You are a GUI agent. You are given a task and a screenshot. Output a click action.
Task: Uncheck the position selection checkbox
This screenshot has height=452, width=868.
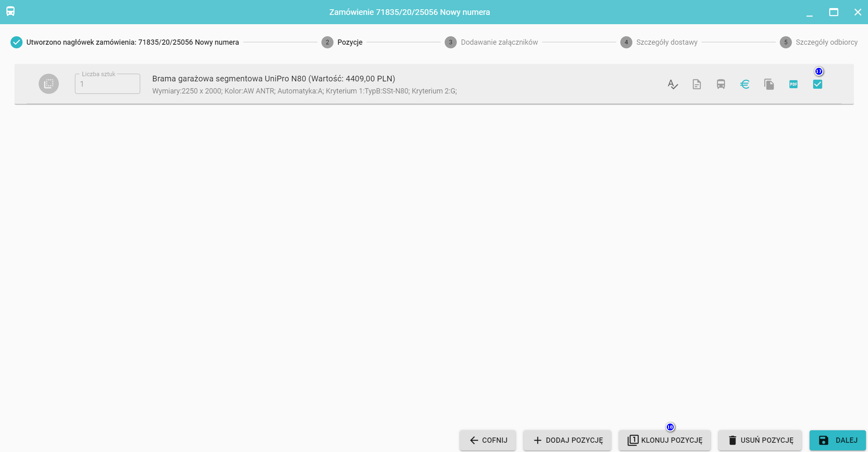pyautogui.click(x=817, y=84)
